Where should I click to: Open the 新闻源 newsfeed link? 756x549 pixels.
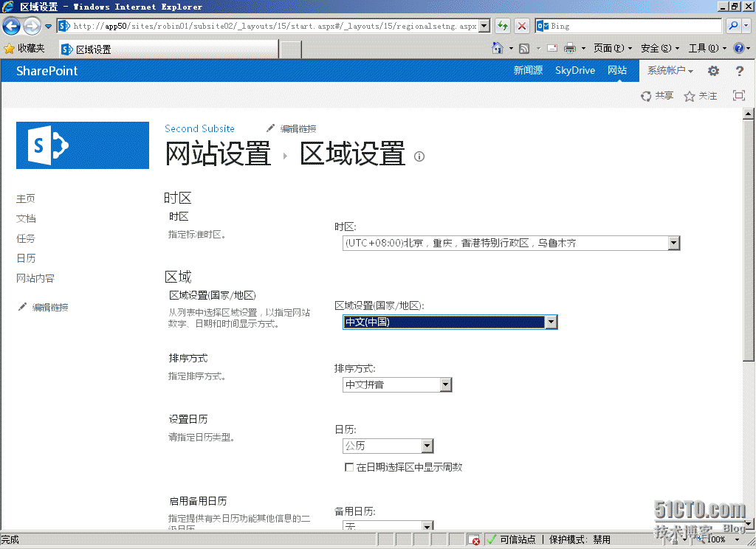[x=528, y=70]
